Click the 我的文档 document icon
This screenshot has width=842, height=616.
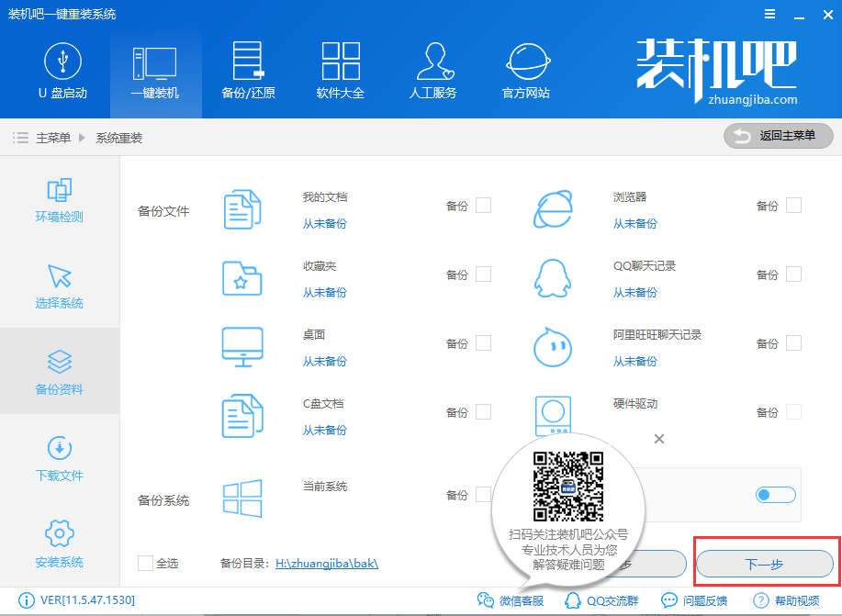[242, 209]
